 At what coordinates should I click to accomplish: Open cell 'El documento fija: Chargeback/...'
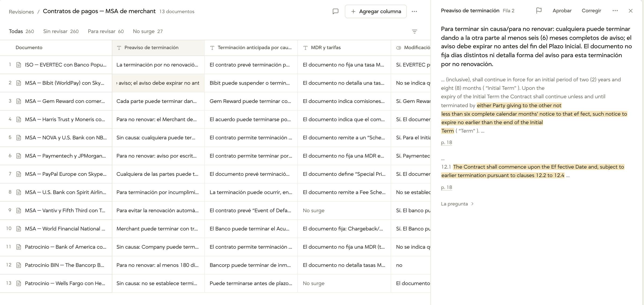(344, 229)
